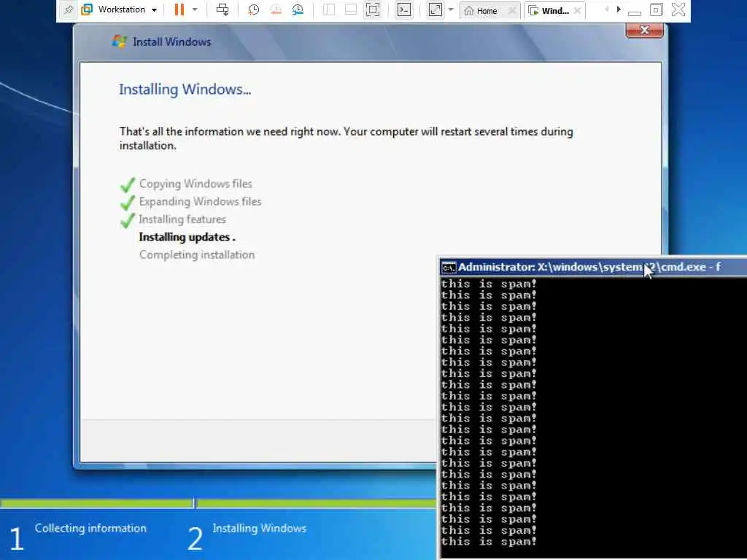Open the console view icon
Screen dimensions: 747x560
click(x=404, y=9)
